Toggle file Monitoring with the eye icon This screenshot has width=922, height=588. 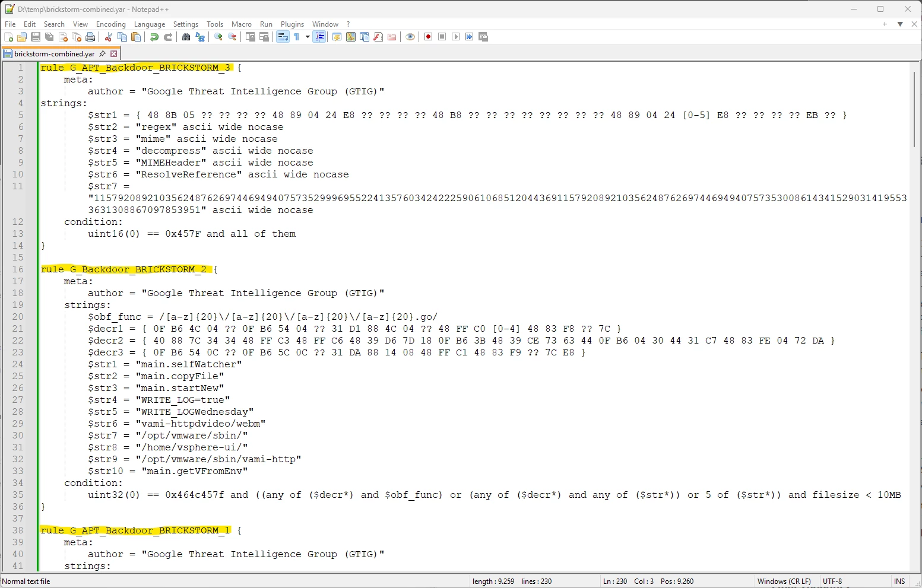coord(410,37)
